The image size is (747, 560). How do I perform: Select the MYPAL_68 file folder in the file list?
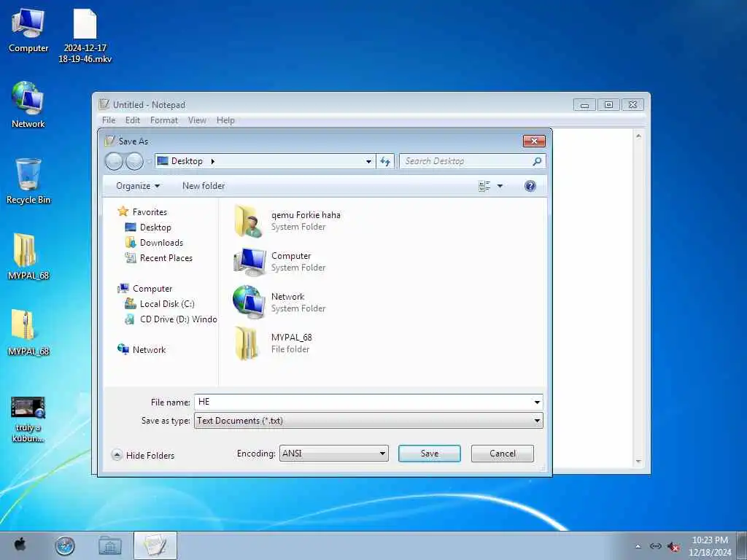(x=274, y=343)
